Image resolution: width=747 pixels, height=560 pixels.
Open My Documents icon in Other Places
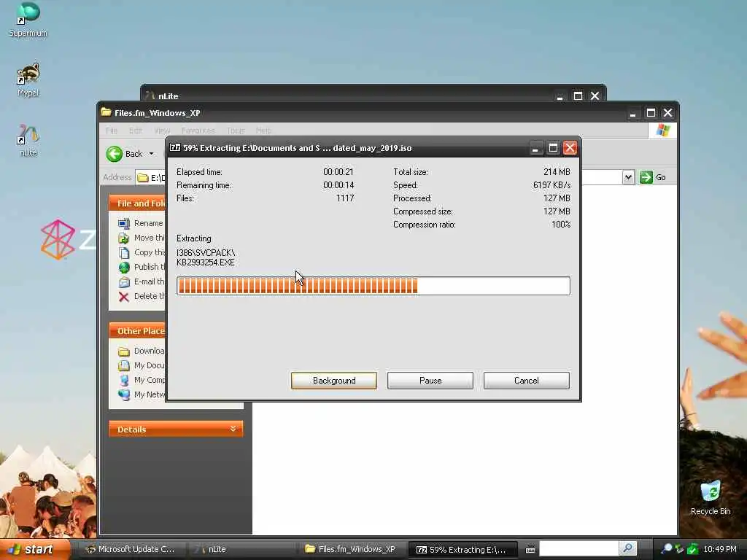click(124, 366)
